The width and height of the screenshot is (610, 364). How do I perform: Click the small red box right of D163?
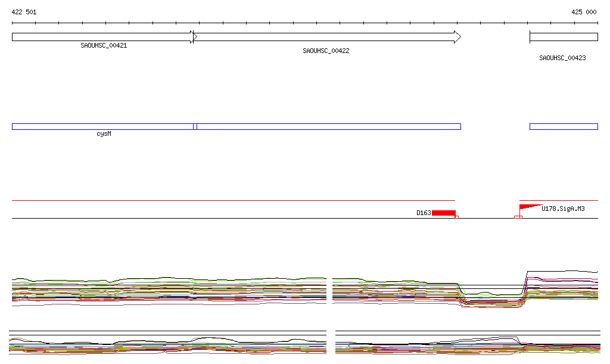[457, 217]
